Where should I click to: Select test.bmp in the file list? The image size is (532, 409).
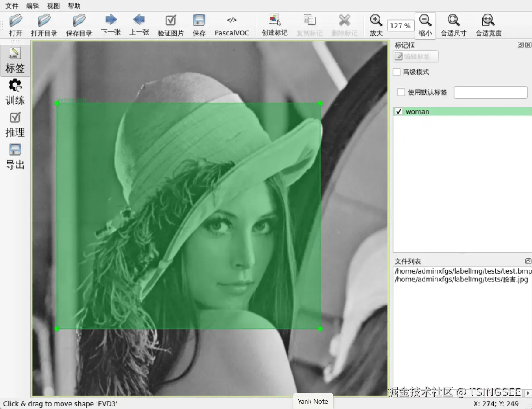462,271
